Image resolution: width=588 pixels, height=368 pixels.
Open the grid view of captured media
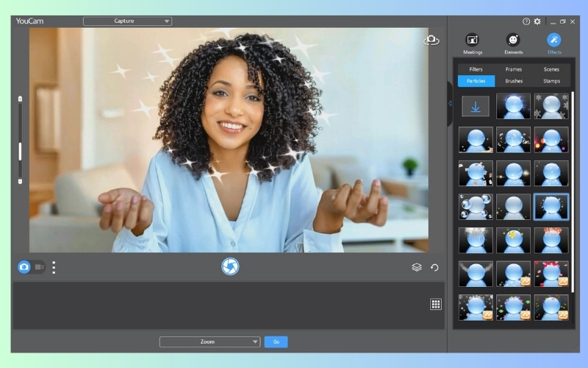435,304
